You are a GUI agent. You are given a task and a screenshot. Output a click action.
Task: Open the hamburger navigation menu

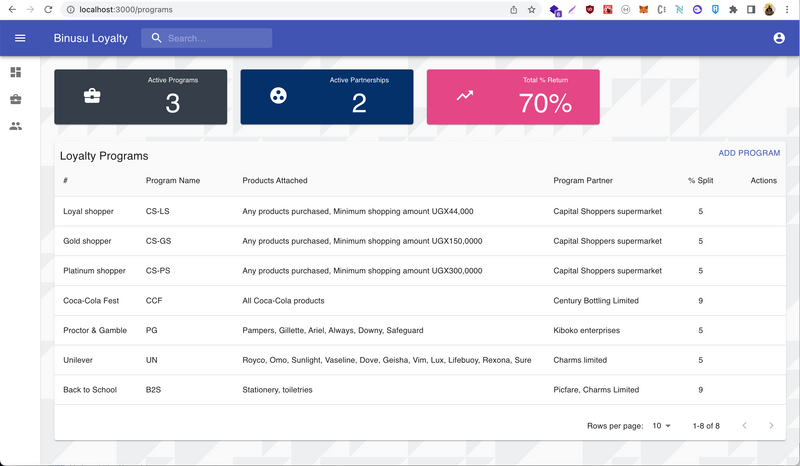pyautogui.click(x=20, y=38)
